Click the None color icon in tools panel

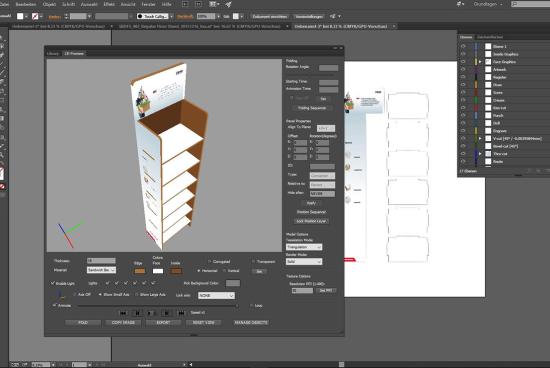coord(2,186)
